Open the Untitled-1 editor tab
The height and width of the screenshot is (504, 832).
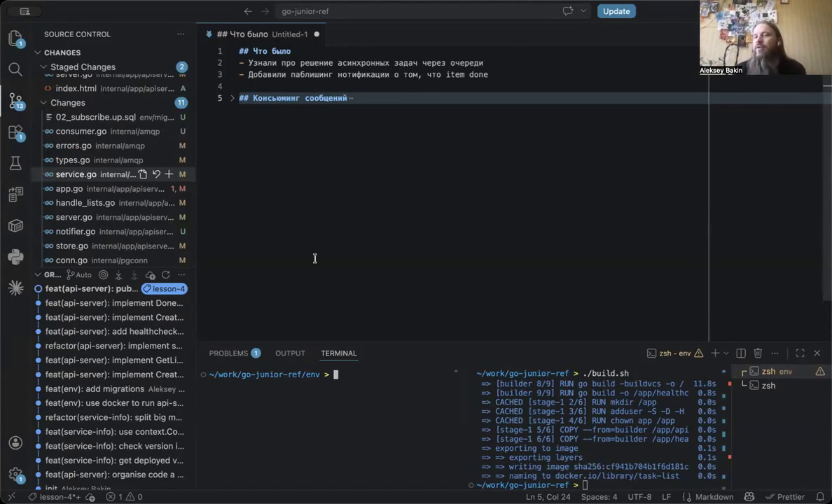click(263, 34)
